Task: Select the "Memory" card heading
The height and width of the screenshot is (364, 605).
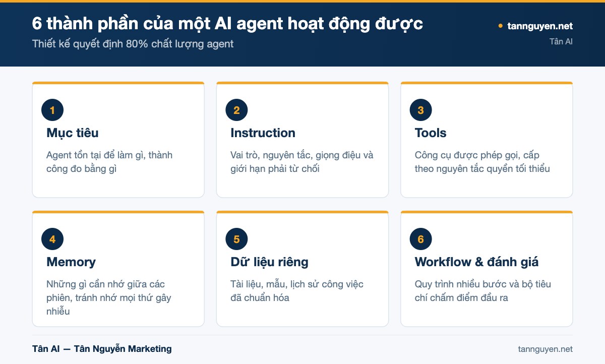Action: [71, 262]
